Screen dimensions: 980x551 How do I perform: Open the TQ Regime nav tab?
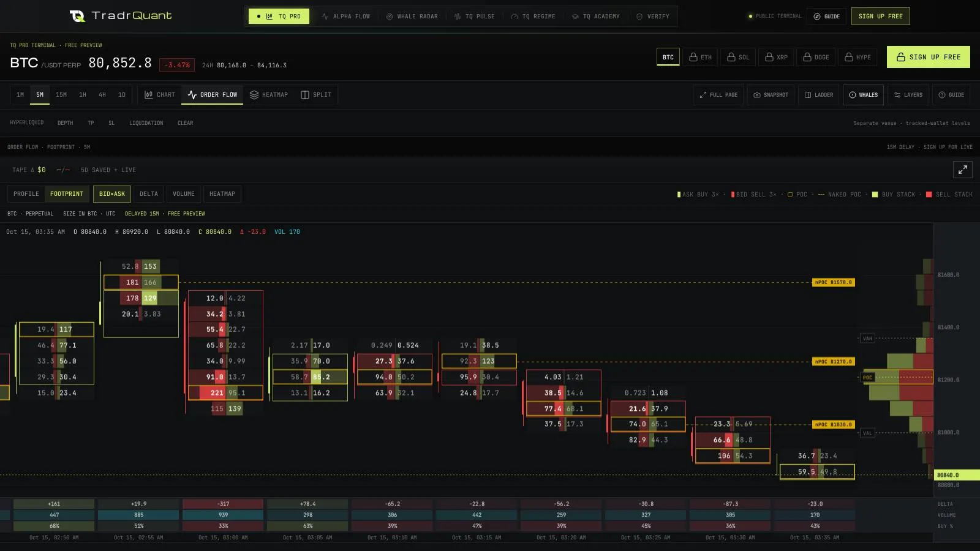tap(533, 17)
